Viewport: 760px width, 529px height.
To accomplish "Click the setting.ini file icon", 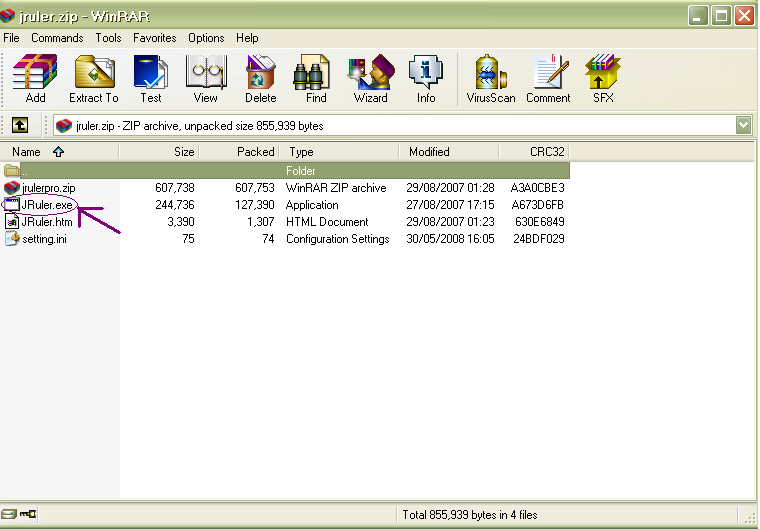I will point(12,239).
